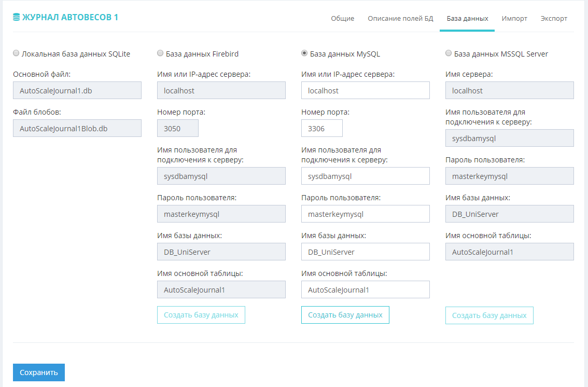Viewport: 588px width, 387px height.
Task: Click MySQL server IP address field
Action: 365,90
